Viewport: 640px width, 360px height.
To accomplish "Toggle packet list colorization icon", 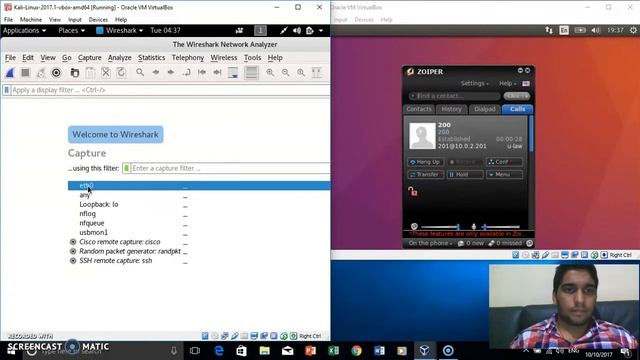I will (251, 73).
